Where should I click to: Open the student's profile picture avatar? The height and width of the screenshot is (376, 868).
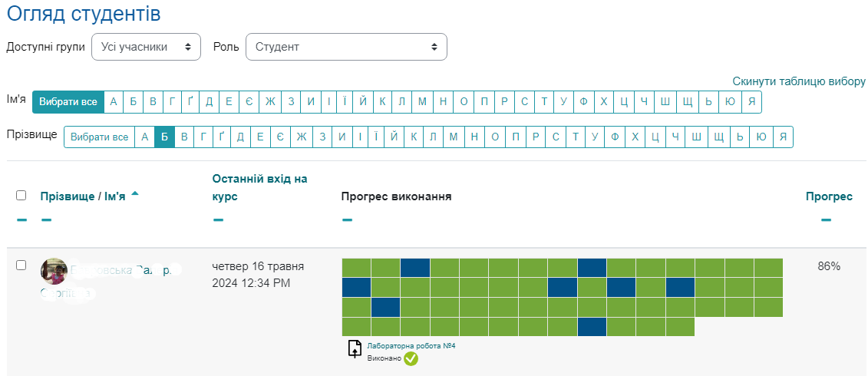54,271
